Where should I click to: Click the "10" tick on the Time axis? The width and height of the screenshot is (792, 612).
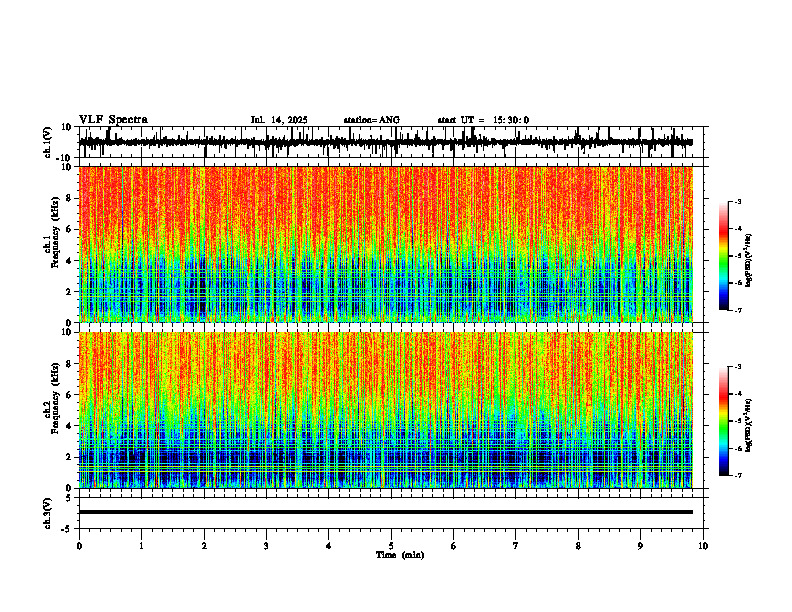coord(703,546)
